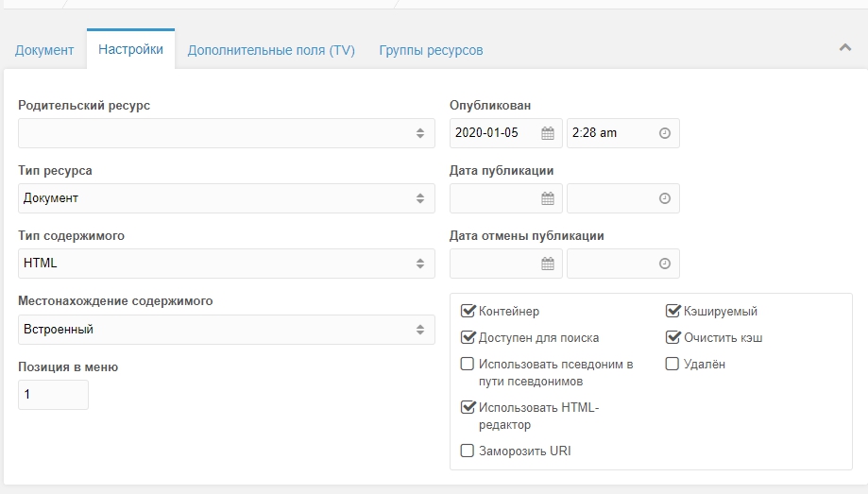Viewport: 868px width, 494px height.
Task: Check the Удалён checkbox
Action: (672, 364)
